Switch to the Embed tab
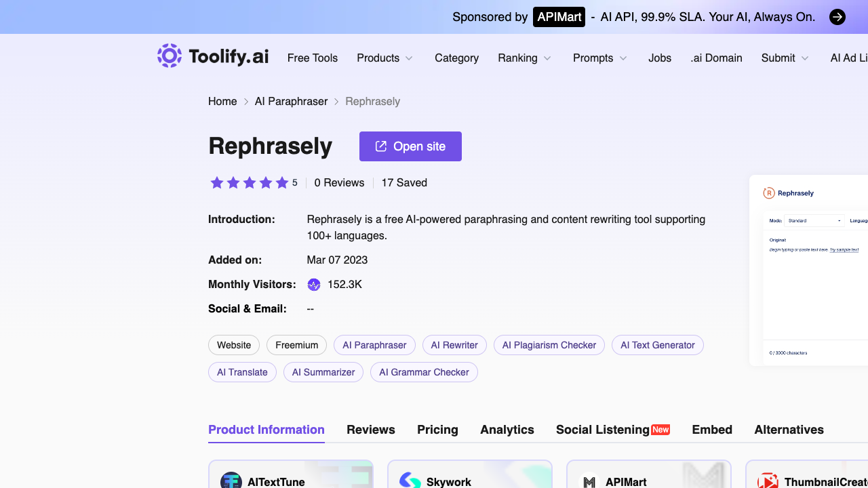 click(712, 430)
